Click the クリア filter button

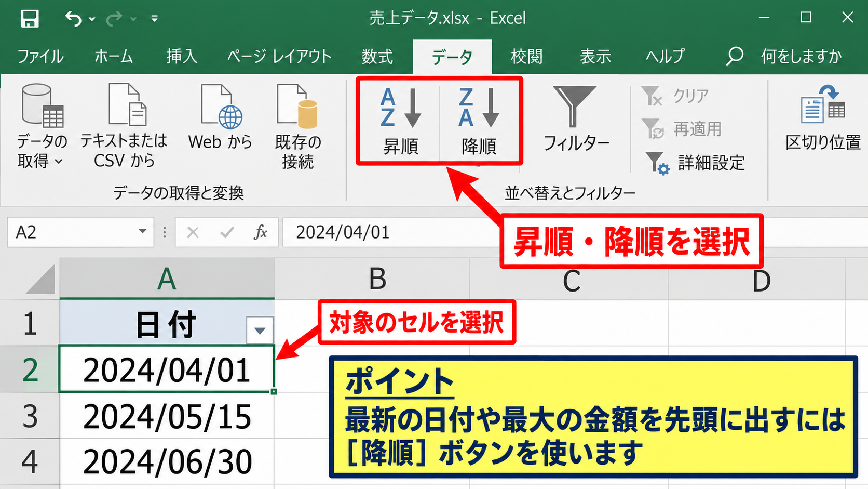point(675,96)
